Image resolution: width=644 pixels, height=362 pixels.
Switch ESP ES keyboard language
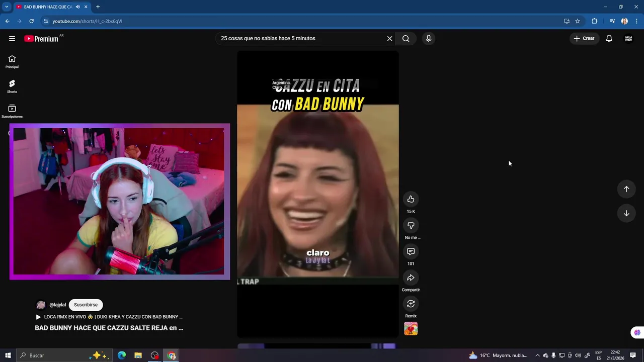598,355
